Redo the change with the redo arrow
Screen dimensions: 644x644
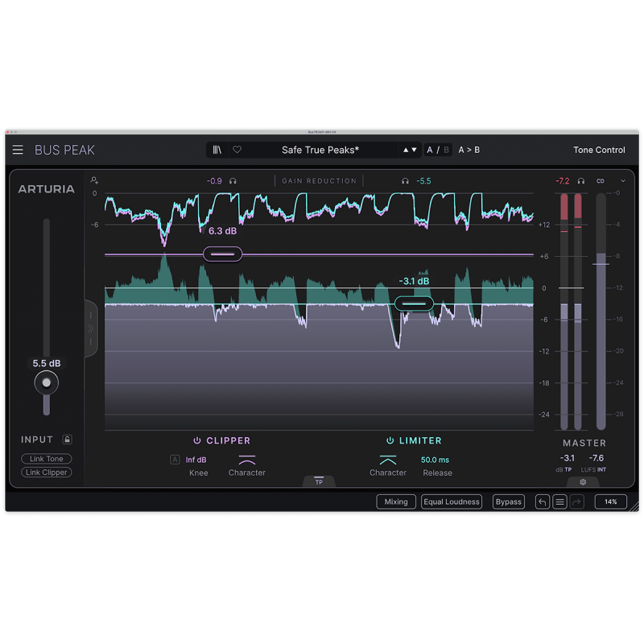[x=577, y=502]
